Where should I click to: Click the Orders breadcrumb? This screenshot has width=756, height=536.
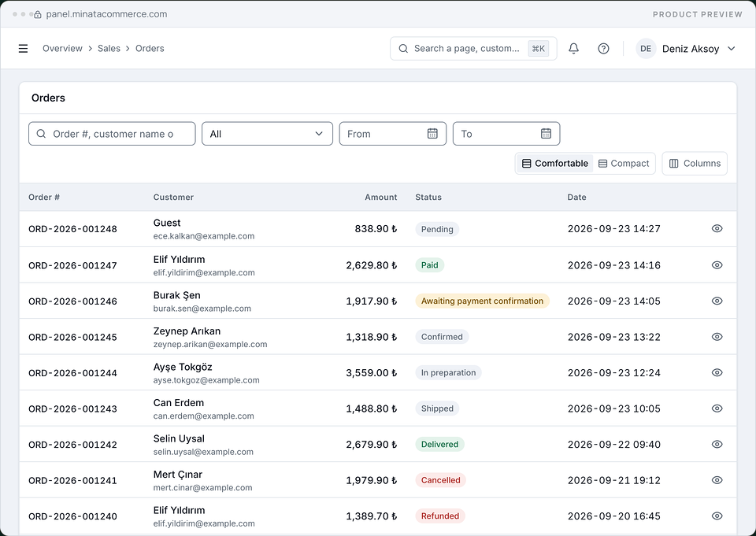tap(150, 49)
